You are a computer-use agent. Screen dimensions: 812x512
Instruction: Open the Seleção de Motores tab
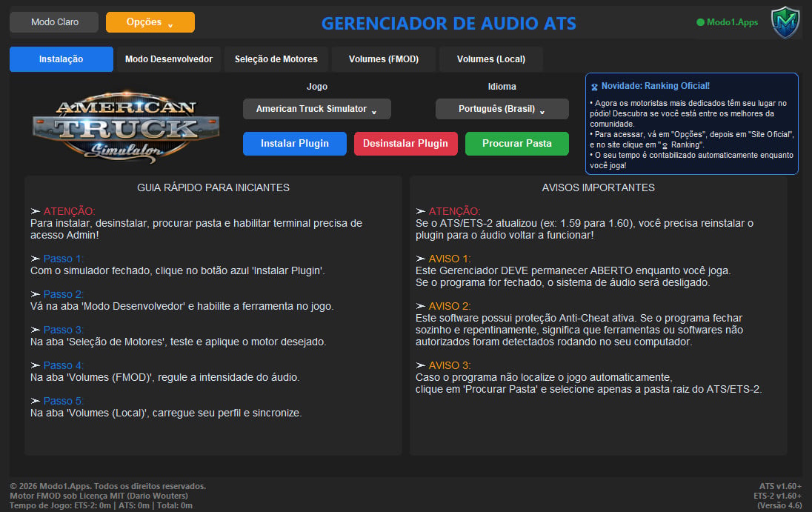point(276,59)
